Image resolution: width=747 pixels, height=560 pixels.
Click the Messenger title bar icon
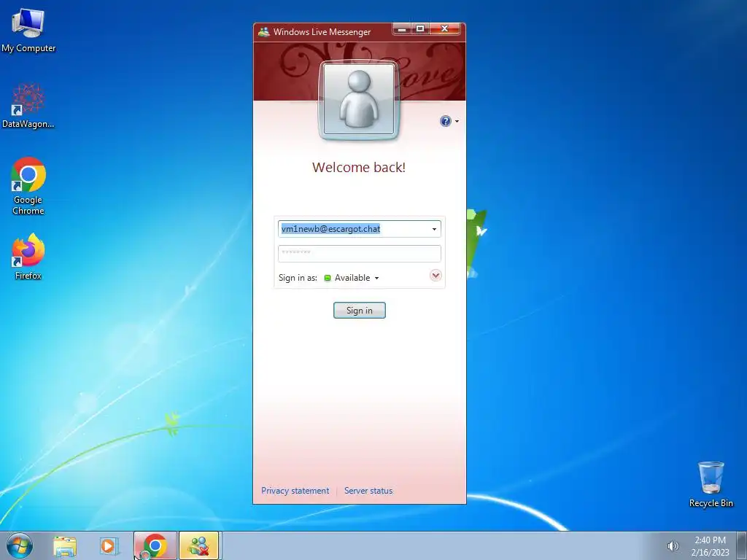(263, 32)
